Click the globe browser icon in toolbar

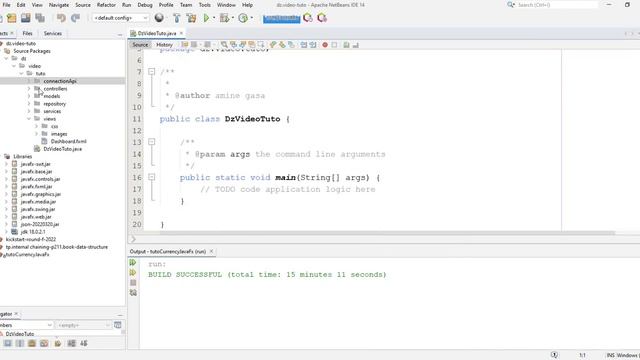pyautogui.click(x=159, y=18)
